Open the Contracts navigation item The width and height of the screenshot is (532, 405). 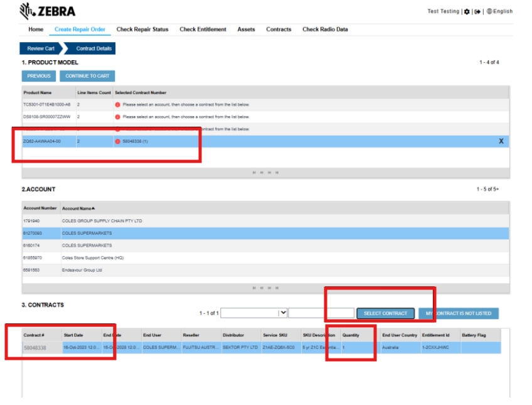tap(279, 29)
